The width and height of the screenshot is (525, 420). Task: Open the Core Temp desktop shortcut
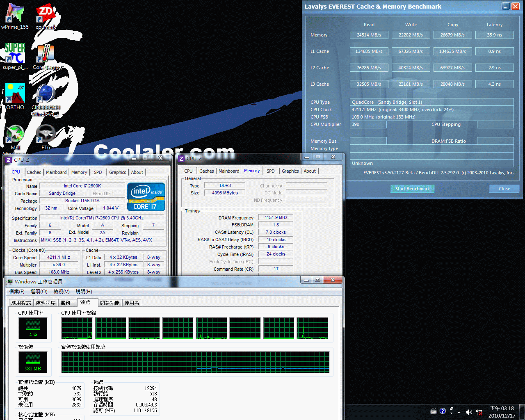coord(46,56)
